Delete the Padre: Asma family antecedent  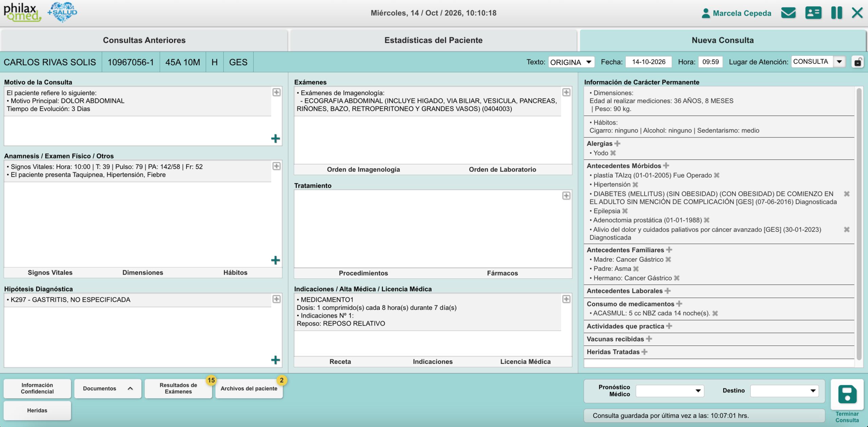636,269
